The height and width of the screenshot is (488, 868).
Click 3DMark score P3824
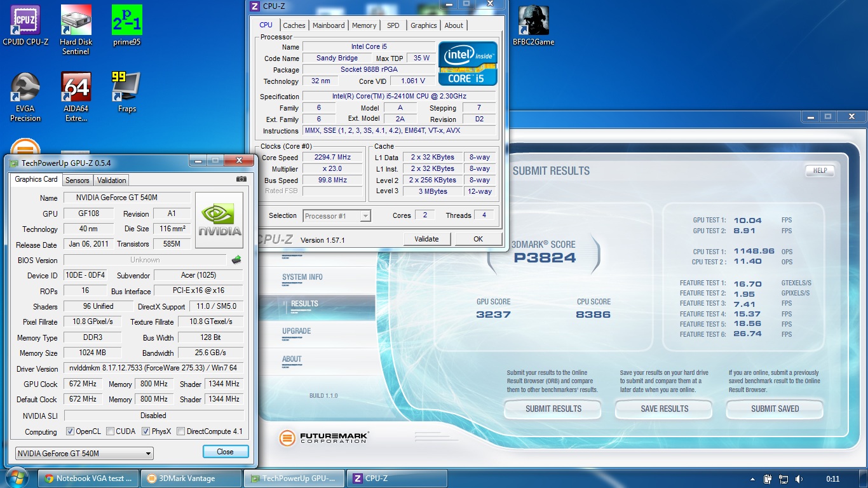point(545,258)
